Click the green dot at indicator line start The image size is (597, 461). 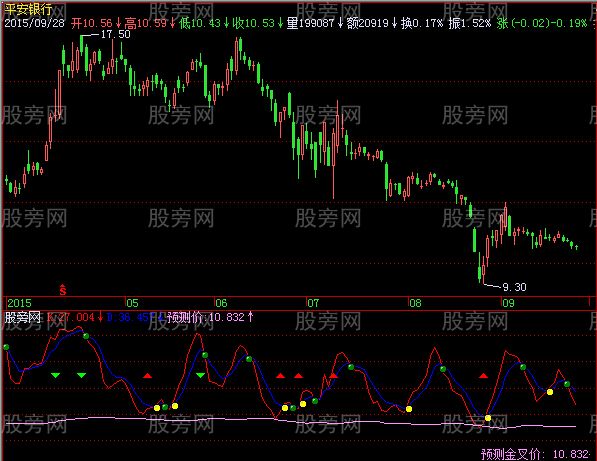tap(6, 347)
